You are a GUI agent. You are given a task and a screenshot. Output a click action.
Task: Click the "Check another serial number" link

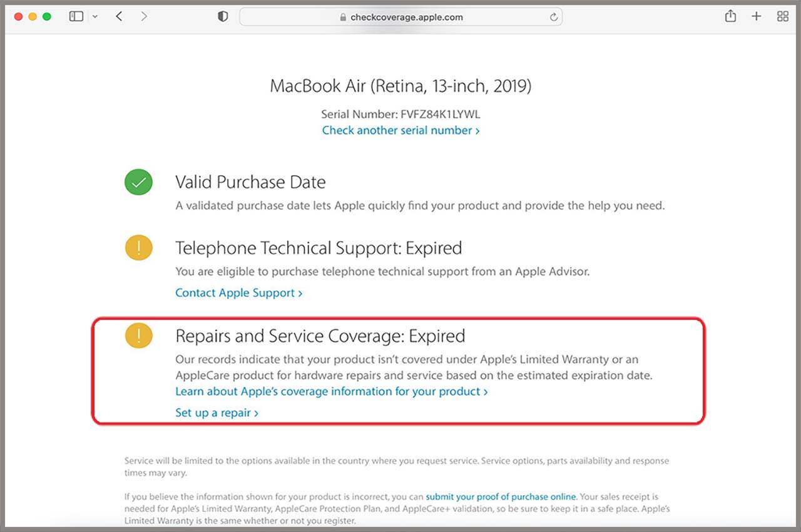coord(401,130)
